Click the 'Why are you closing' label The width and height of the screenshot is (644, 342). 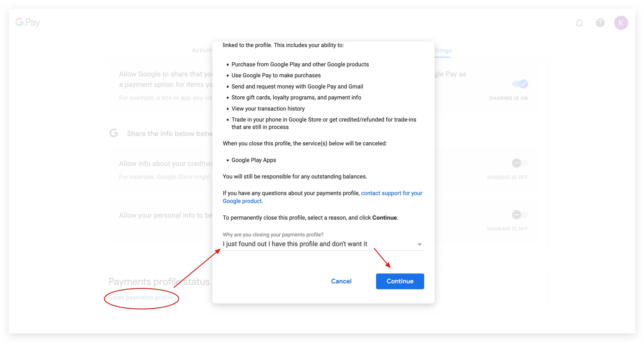point(273,234)
